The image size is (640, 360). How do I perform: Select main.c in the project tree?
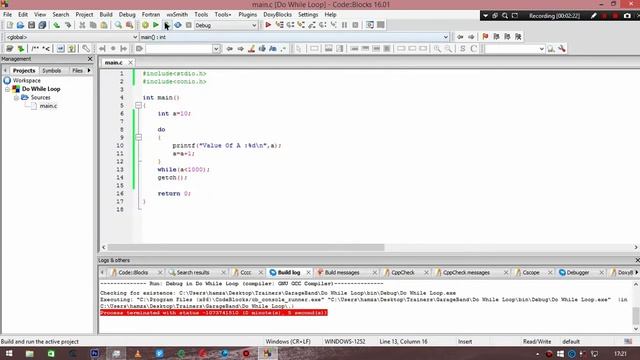[48, 106]
